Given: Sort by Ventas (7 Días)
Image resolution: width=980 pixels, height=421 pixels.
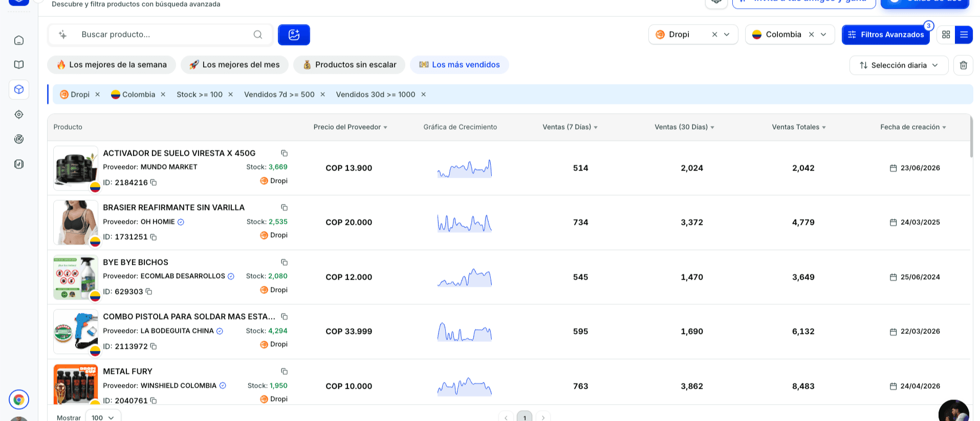Looking at the screenshot, I should pyautogui.click(x=570, y=127).
